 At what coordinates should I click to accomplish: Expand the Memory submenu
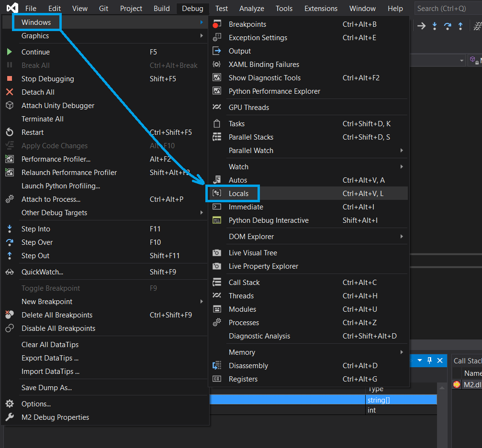coord(402,352)
